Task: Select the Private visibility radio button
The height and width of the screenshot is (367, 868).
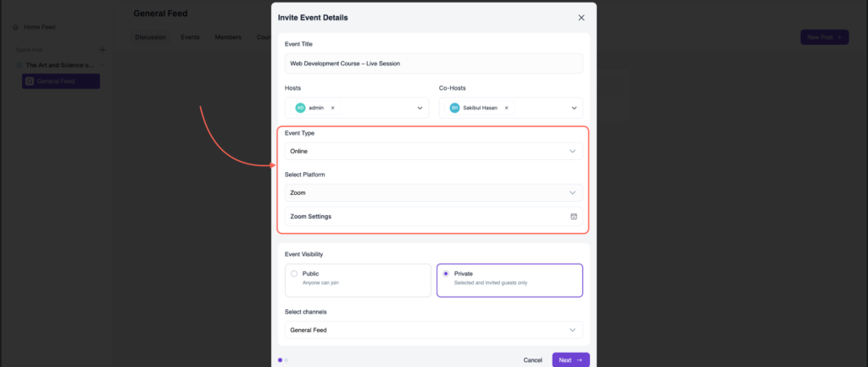Action: 446,274
